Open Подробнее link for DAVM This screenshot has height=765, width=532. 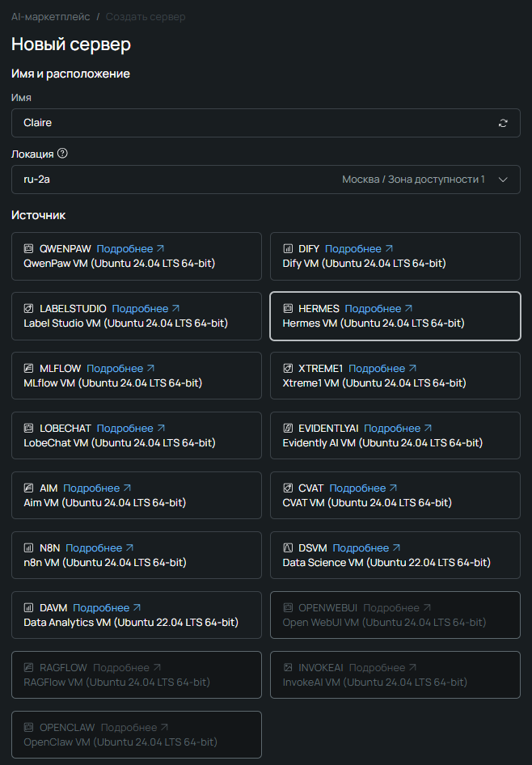pos(107,608)
